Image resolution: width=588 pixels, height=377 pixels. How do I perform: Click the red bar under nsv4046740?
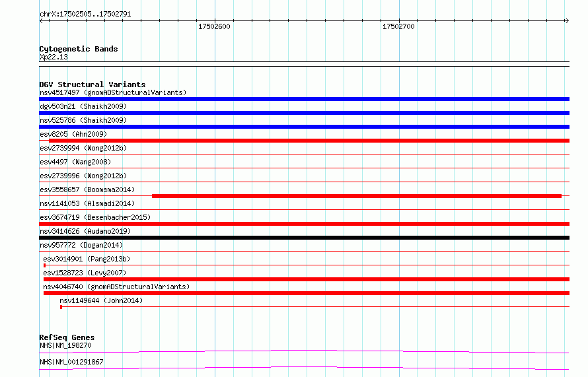pyautogui.click(x=307, y=293)
